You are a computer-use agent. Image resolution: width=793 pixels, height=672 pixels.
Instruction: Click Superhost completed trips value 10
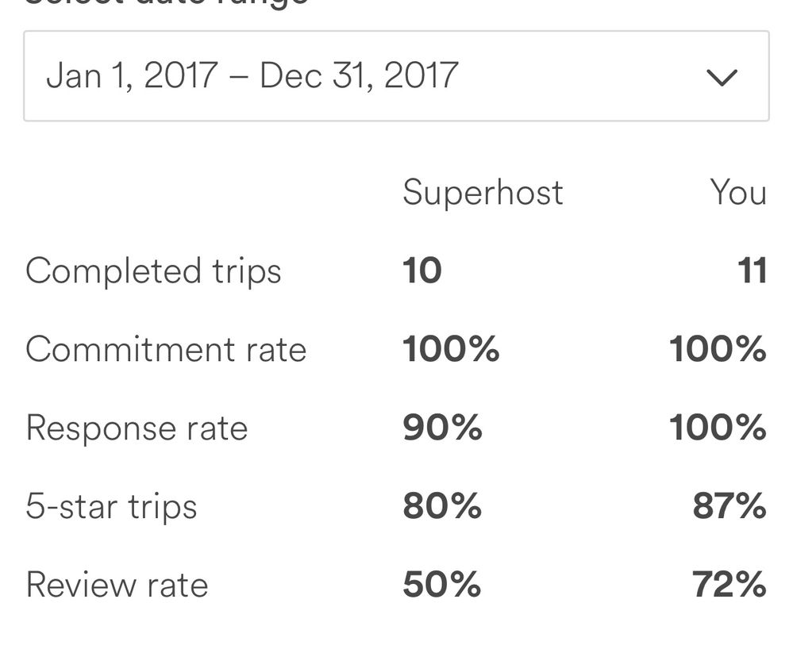pos(422,271)
